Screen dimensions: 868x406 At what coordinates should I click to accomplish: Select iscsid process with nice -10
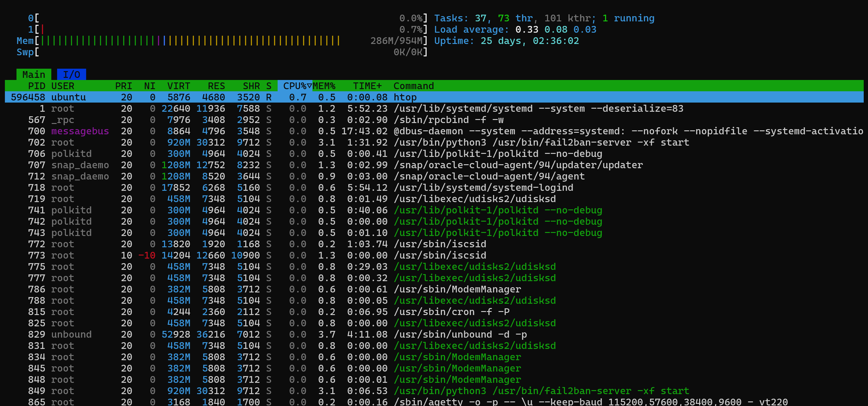tap(440, 255)
